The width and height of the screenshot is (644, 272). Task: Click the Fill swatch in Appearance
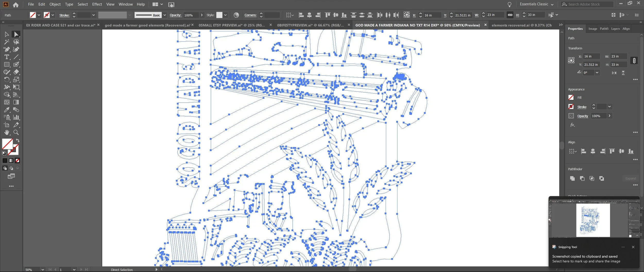(571, 97)
